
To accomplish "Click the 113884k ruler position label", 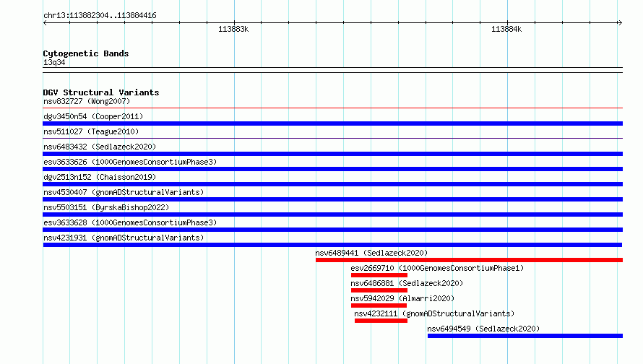I will 506,29.
